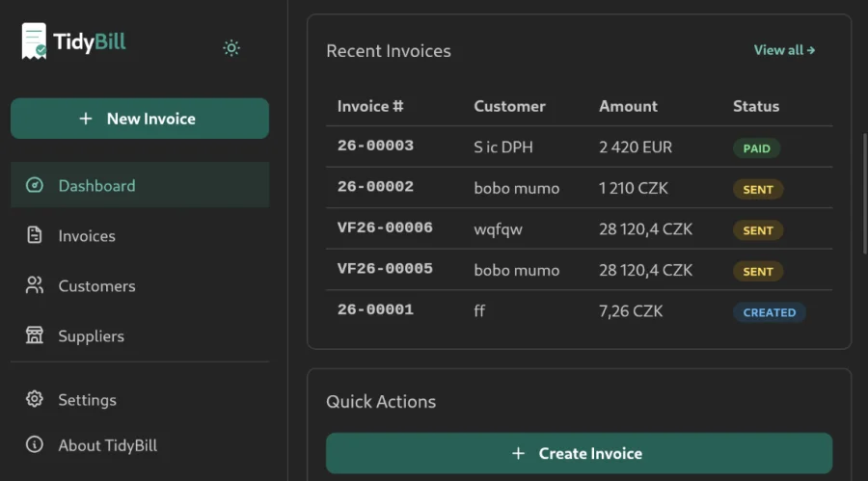868x481 pixels.
Task: Click amount 7,26 CZK
Action: (631, 311)
